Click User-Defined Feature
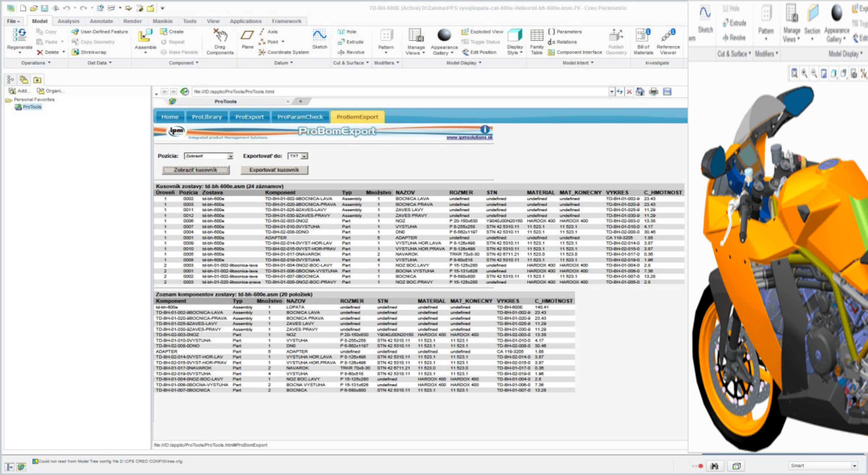 pyautogui.click(x=100, y=32)
